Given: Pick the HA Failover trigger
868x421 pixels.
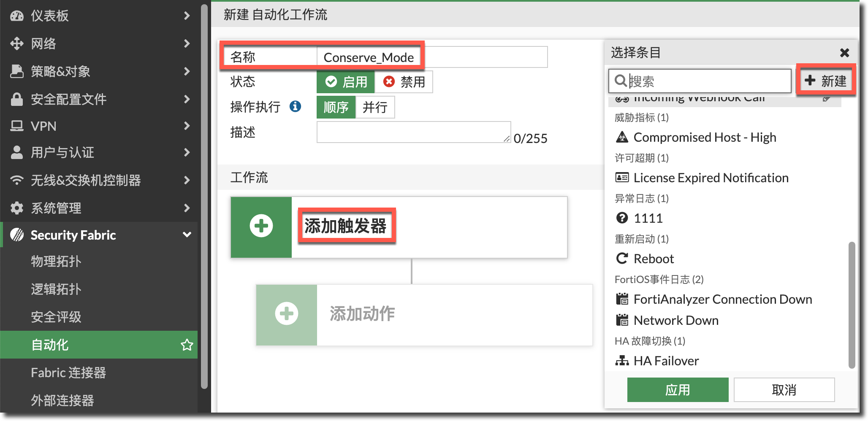Looking at the screenshot, I should click(x=666, y=361).
